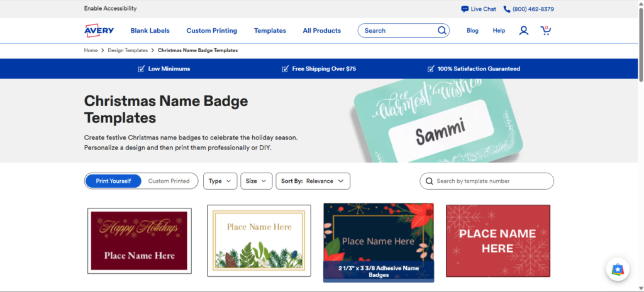Select the Print Yourself toggle option
This screenshot has height=292, width=644.
click(113, 181)
